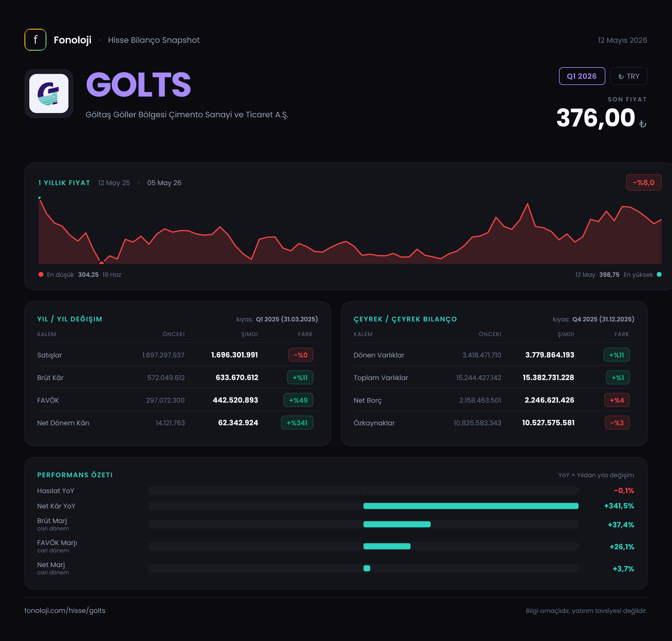This screenshot has width=672, height=641.
Task: Click the 'YIL / YIL DEĞİŞİM' heading
Action: click(x=70, y=319)
